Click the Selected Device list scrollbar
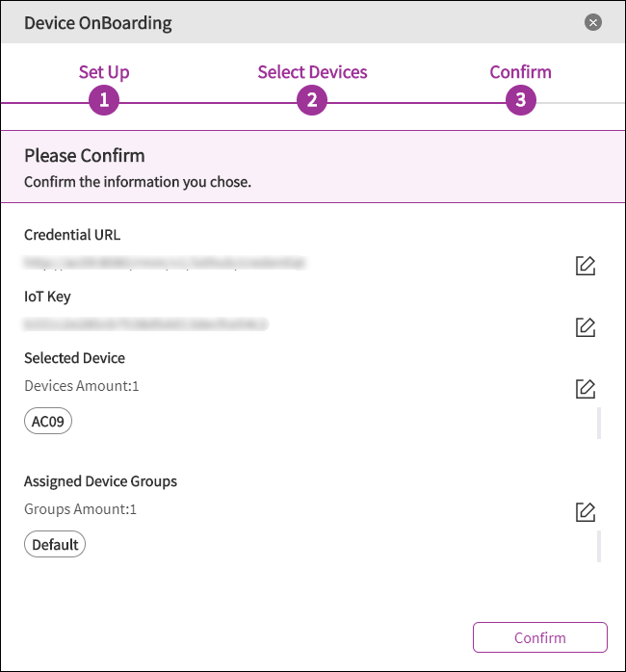 [599, 423]
